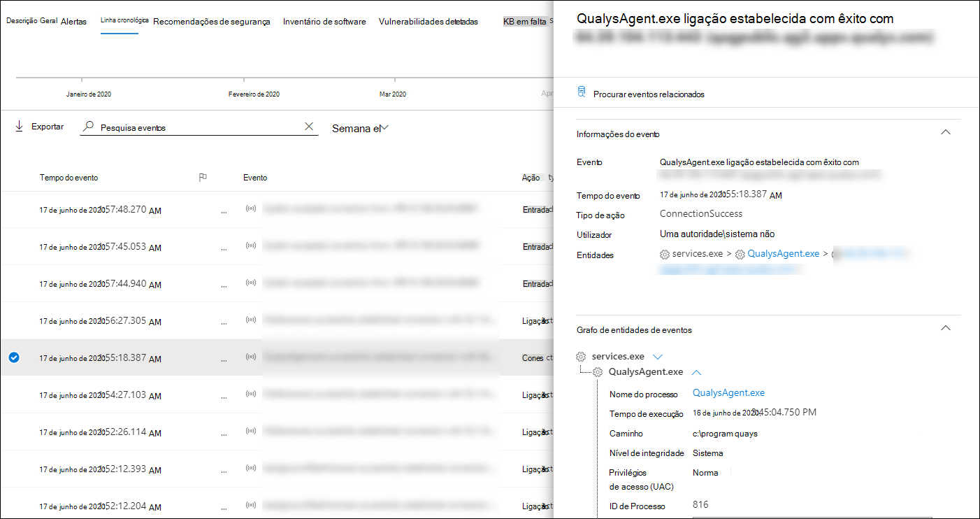The height and width of the screenshot is (519, 980).
Task: Select the event row at 52:26.114
Action: click(276, 432)
